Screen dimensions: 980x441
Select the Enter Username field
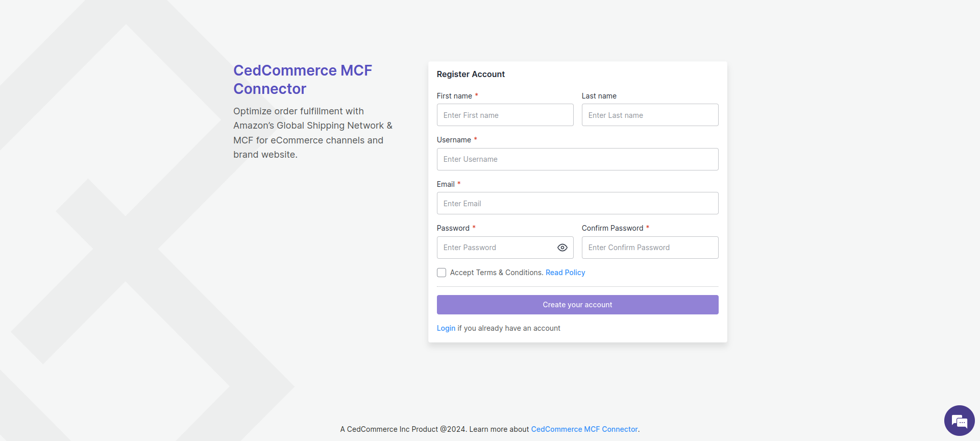(x=577, y=159)
